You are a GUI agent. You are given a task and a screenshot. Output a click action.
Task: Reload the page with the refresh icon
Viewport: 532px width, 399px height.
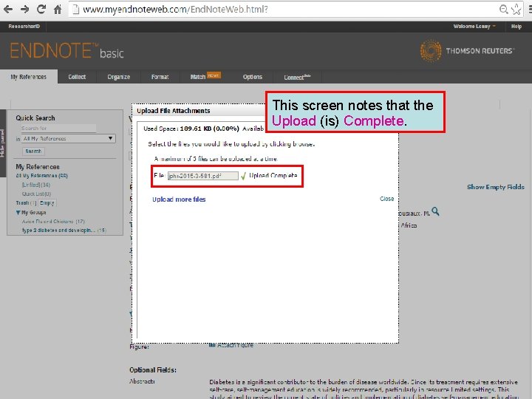pyautogui.click(x=41, y=9)
